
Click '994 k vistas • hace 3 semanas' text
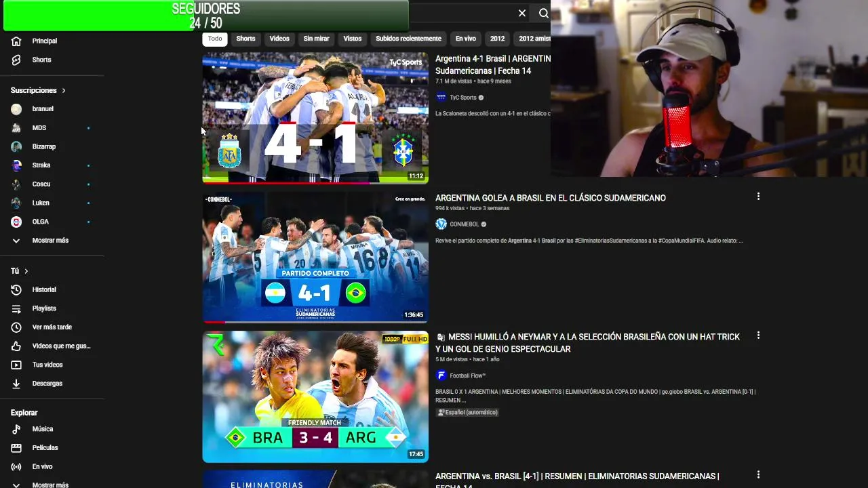pyautogui.click(x=472, y=209)
